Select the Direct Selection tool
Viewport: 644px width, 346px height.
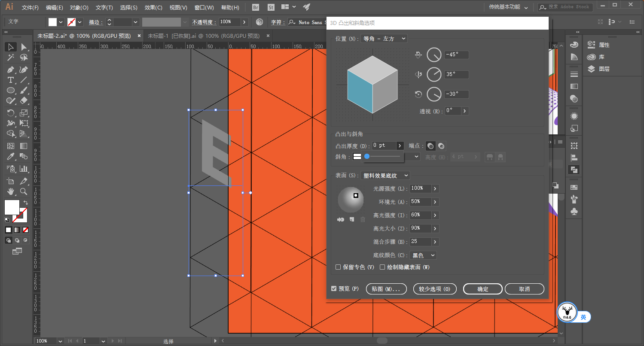click(24, 47)
